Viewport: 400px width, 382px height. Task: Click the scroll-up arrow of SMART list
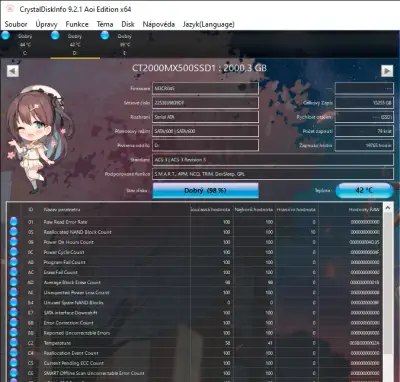pos(388,208)
